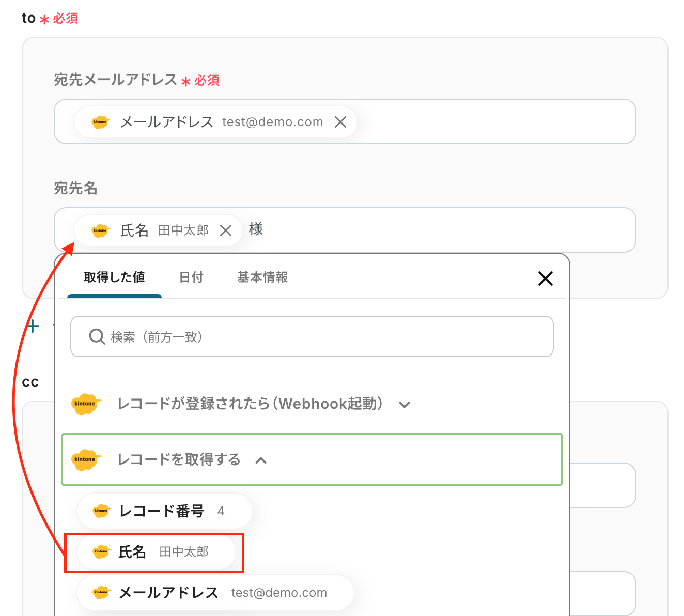Image resolution: width=684 pixels, height=616 pixels.
Task: Click inside the 宛先メールアドレス input field
Action: click(x=491, y=122)
